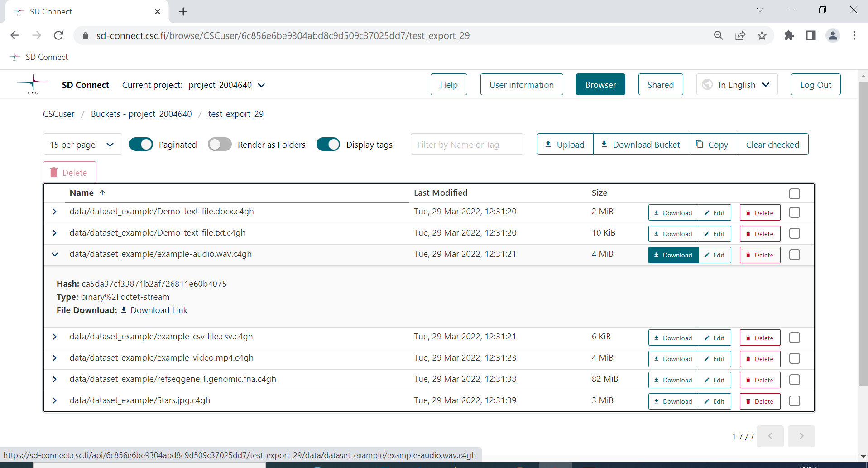The height and width of the screenshot is (468, 868).
Task: Download Demo-text-file.docx.c4gh file
Action: (x=673, y=213)
